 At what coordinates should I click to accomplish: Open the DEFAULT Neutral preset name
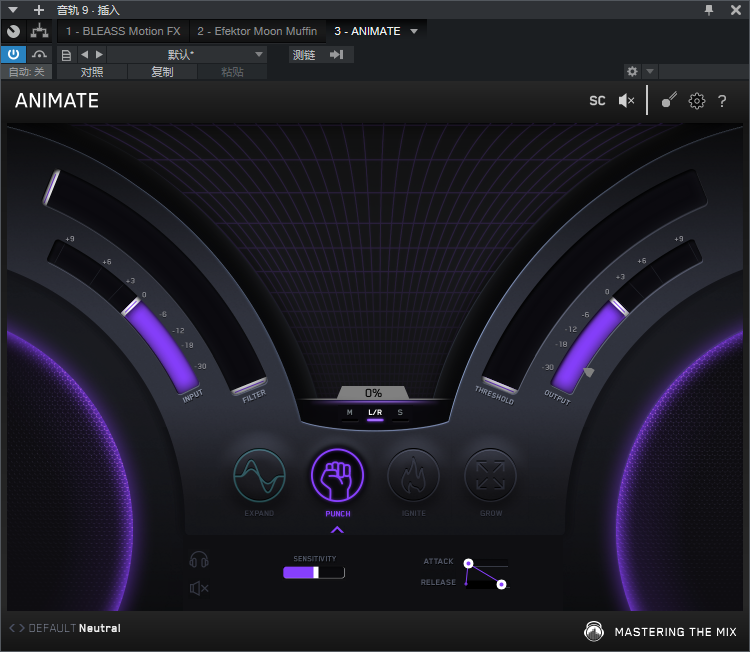(75, 628)
